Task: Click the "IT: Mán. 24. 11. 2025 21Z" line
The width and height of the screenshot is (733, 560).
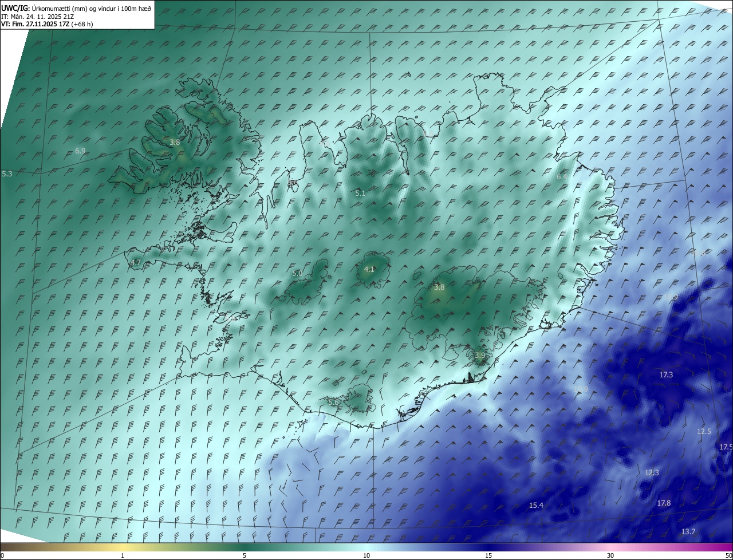Action: coord(37,17)
